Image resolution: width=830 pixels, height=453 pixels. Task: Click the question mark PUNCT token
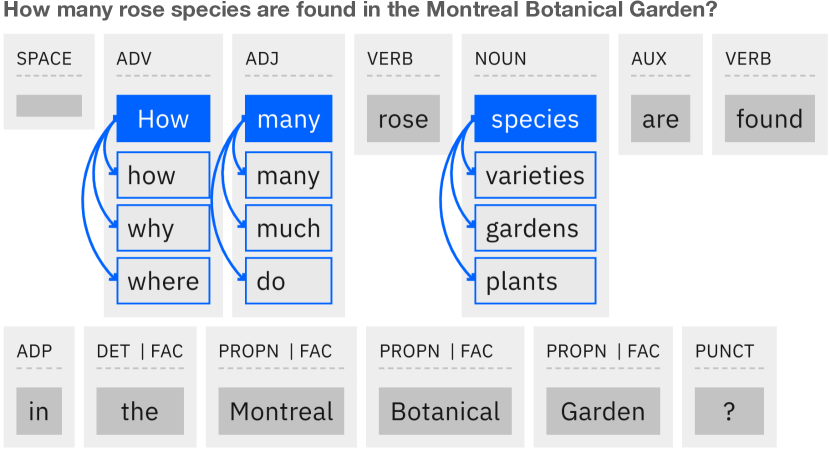coord(729,411)
